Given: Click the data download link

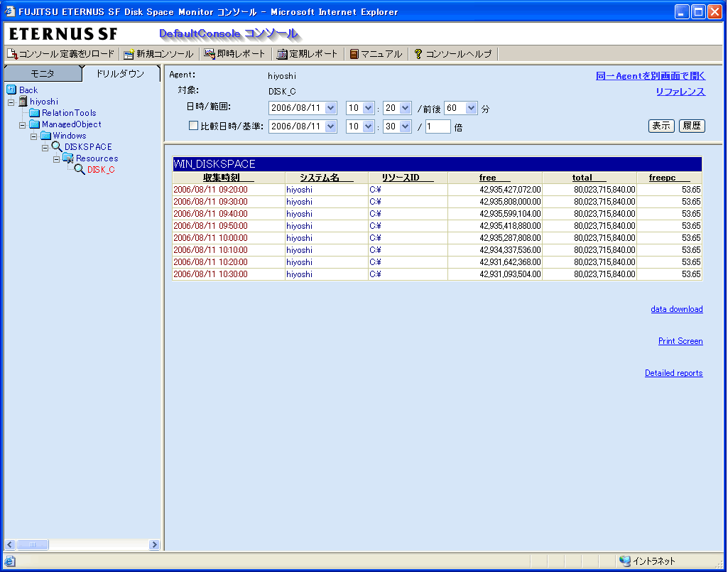Looking at the screenshot, I should (x=676, y=309).
